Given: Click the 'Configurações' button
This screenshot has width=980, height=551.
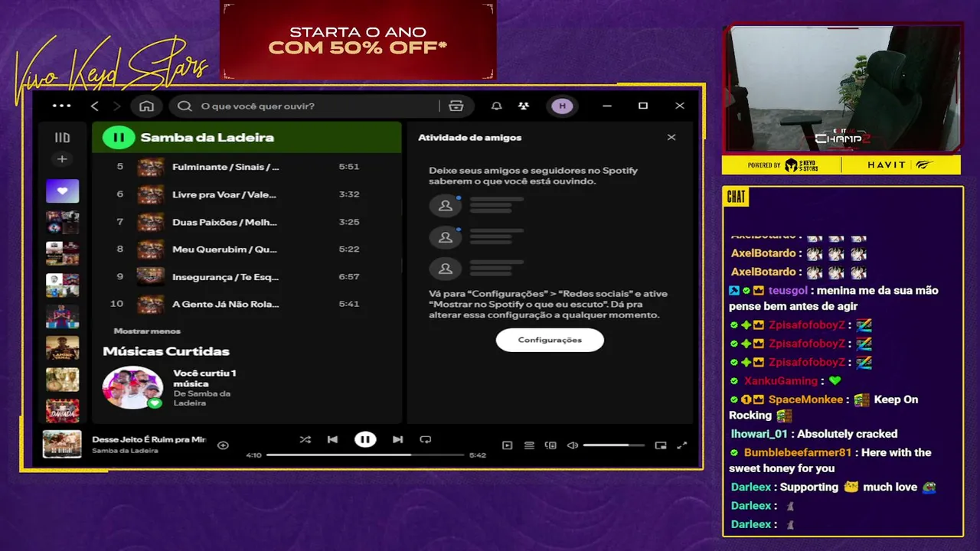Looking at the screenshot, I should (x=550, y=340).
